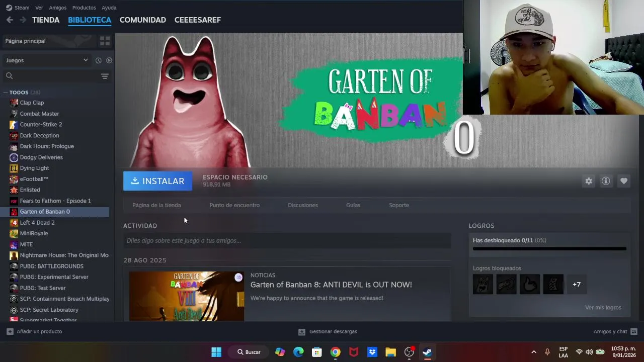This screenshot has width=644, height=362.
Task: Open Amigos y chat
Action: pyautogui.click(x=615, y=331)
